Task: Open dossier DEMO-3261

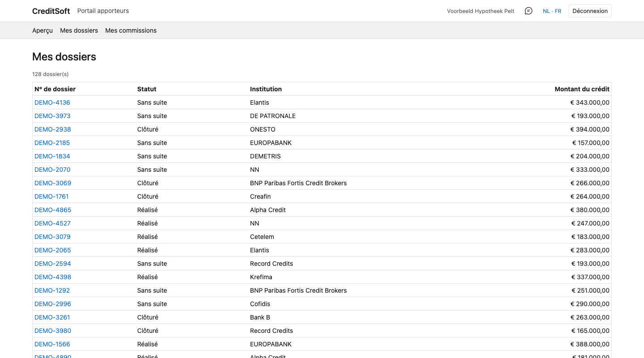Action: (x=52, y=317)
